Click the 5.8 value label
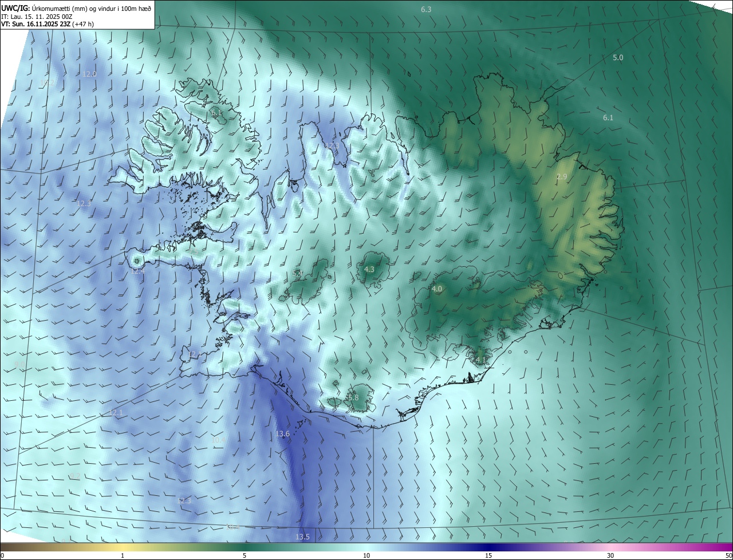733x560 pixels. click(352, 397)
